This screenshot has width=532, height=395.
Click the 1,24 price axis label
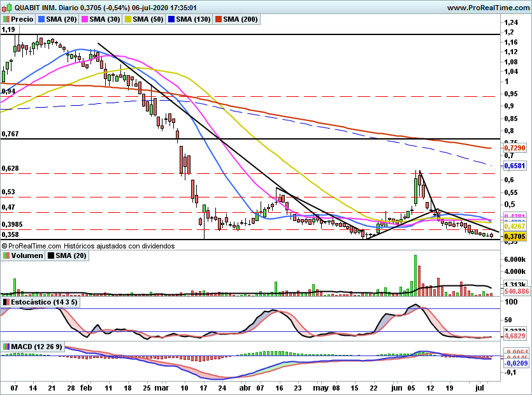(511, 23)
